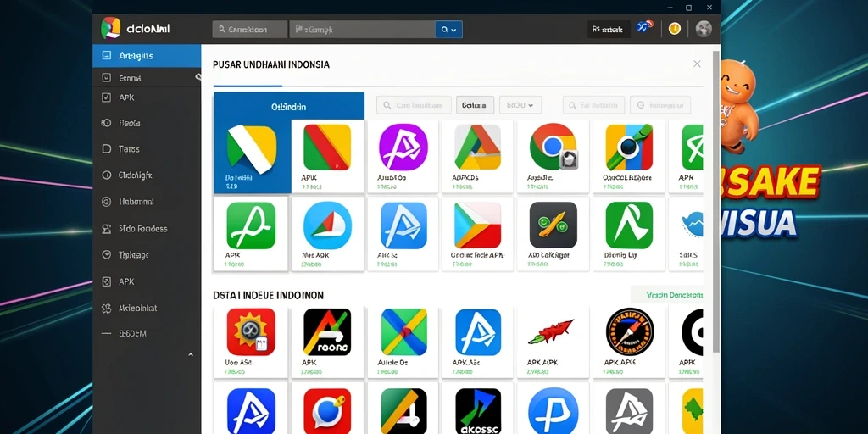Click the Carnyk text field in header
This screenshot has height=434, width=868.
(x=362, y=30)
